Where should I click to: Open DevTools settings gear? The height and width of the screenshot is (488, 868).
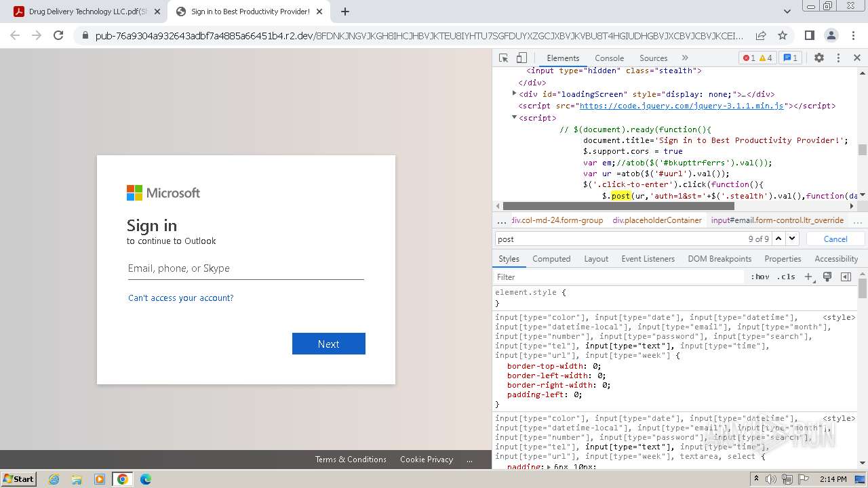coord(819,58)
